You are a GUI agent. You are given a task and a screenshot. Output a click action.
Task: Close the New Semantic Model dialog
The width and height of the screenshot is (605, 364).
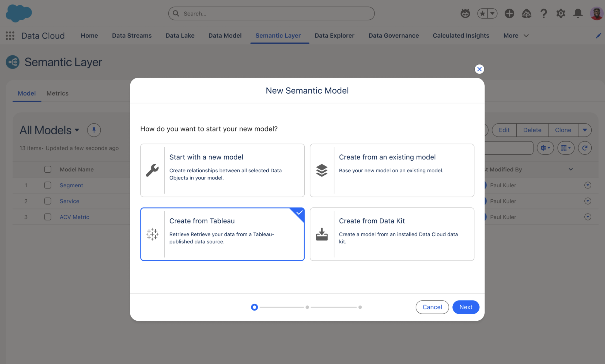(x=479, y=69)
